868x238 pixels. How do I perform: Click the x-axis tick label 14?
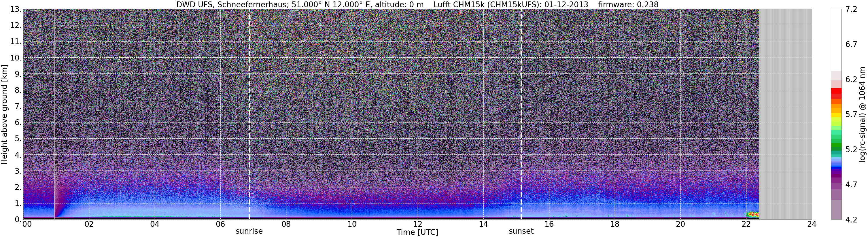tap(483, 224)
